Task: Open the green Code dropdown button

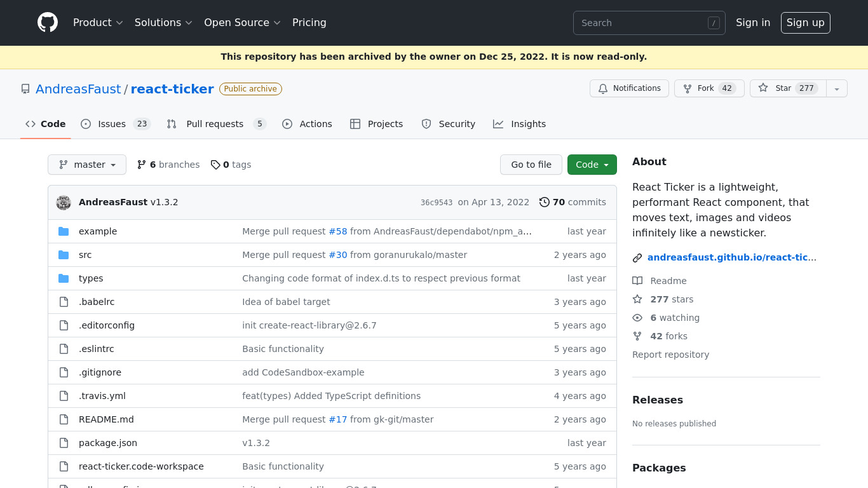Action: pos(592,165)
